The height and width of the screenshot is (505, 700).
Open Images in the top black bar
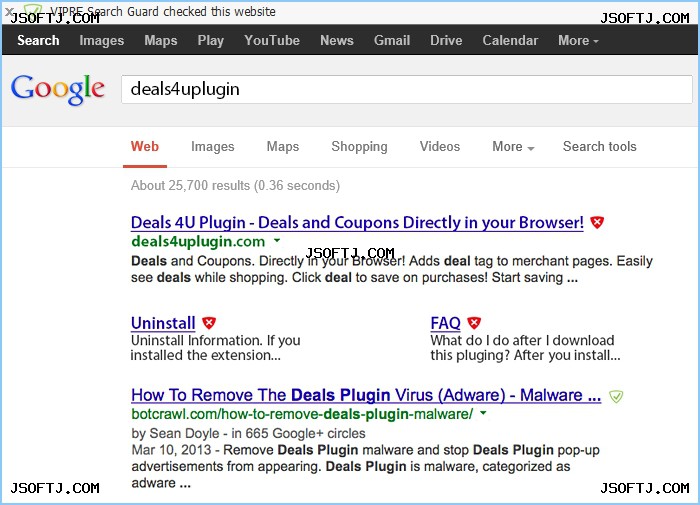[101, 40]
